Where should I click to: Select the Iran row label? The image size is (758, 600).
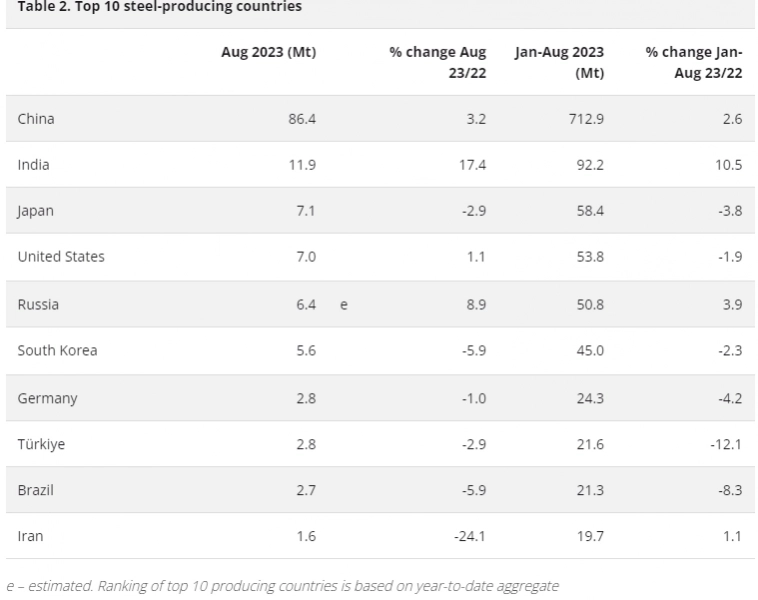pos(30,536)
